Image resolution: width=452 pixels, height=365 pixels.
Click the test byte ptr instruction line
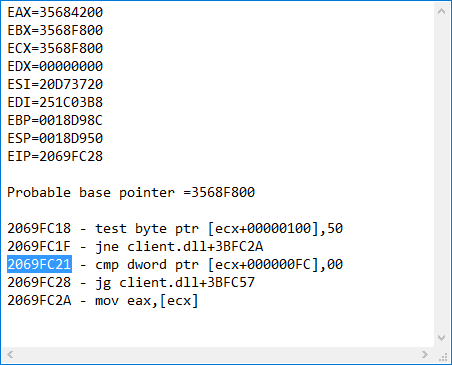pyautogui.click(x=175, y=228)
